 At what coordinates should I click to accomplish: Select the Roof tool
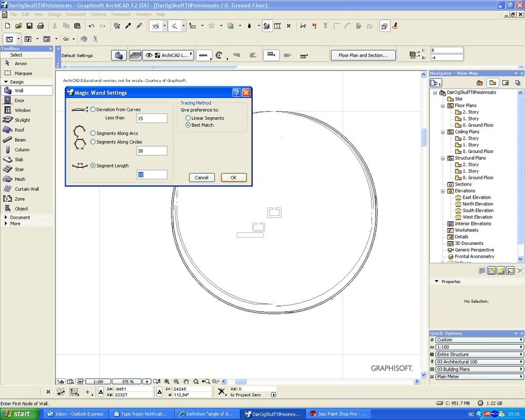[19, 130]
